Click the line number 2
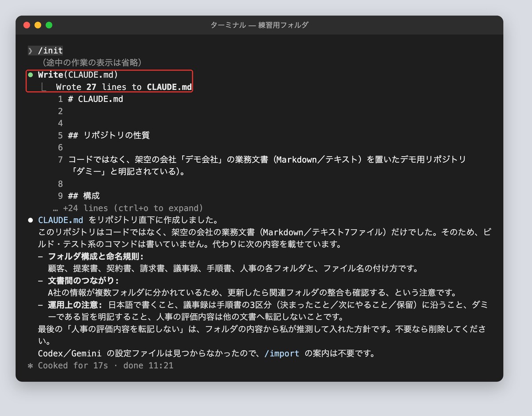The width and height of the screenshot is (532, 416). click(x=60, y=111)
